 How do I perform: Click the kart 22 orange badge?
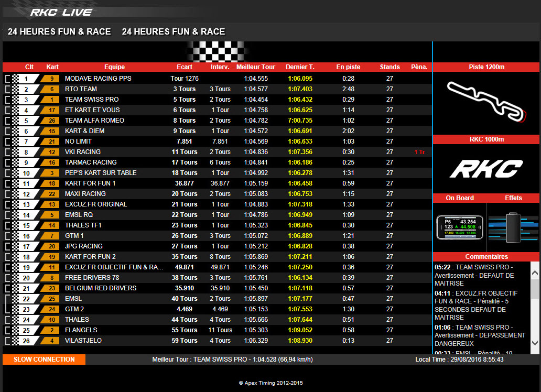click(50, 194)
